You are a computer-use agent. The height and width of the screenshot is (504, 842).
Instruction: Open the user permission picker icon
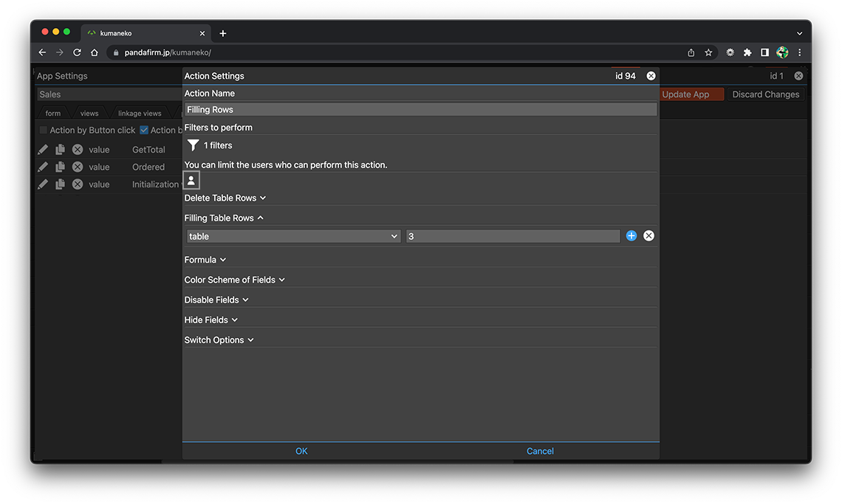(x=191, y=180)
